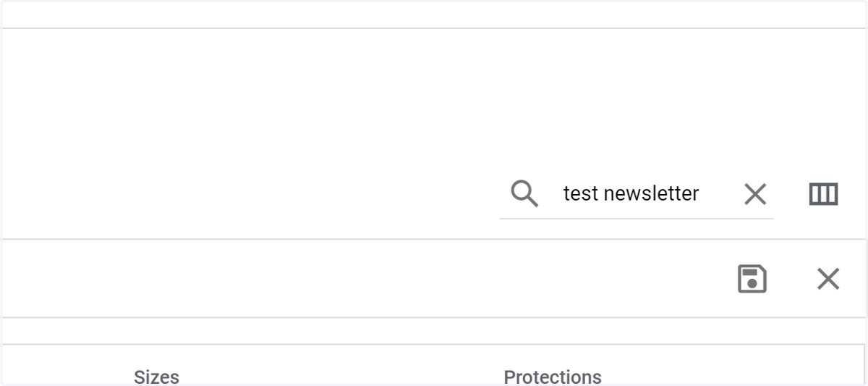Screen dimensions: 868x386
Task: Sort the table by the Sizes column
Action: click(x=156, y=377)
